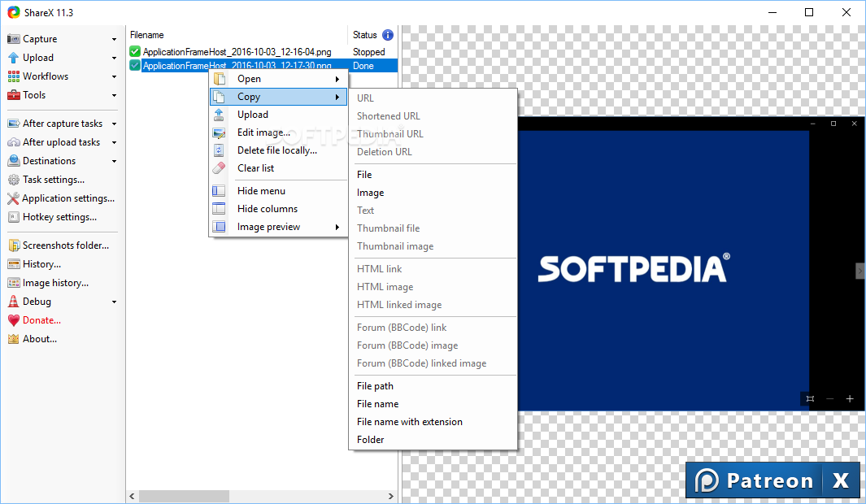
Task: Click the Workflows grid icon
Action: pyautogui.click(x=13, y=76)
